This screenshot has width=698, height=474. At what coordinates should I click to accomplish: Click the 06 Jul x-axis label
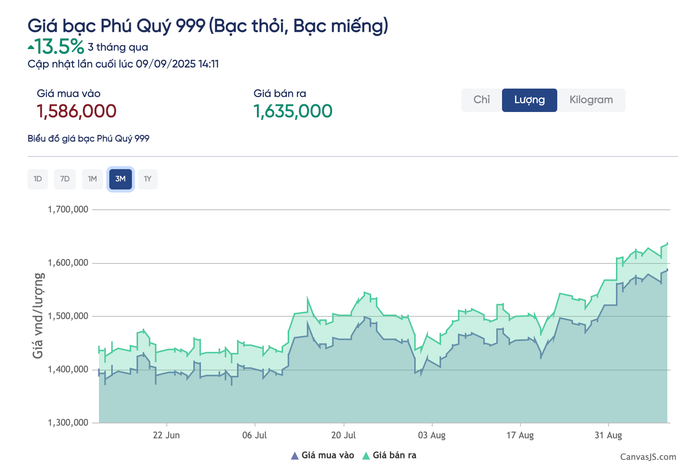pyautogui.click(x=255, y=435)
